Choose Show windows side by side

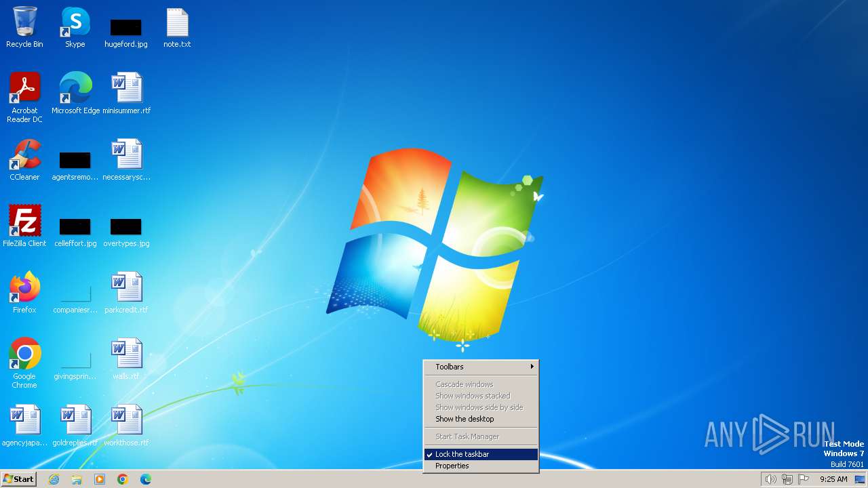481,407
